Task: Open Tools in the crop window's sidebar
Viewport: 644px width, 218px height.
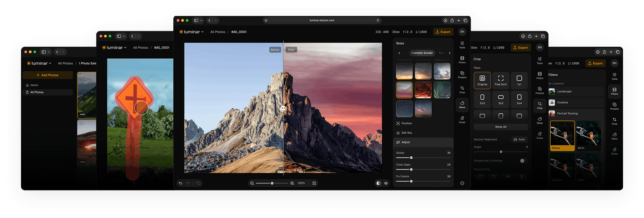Action: coord(539,60)
